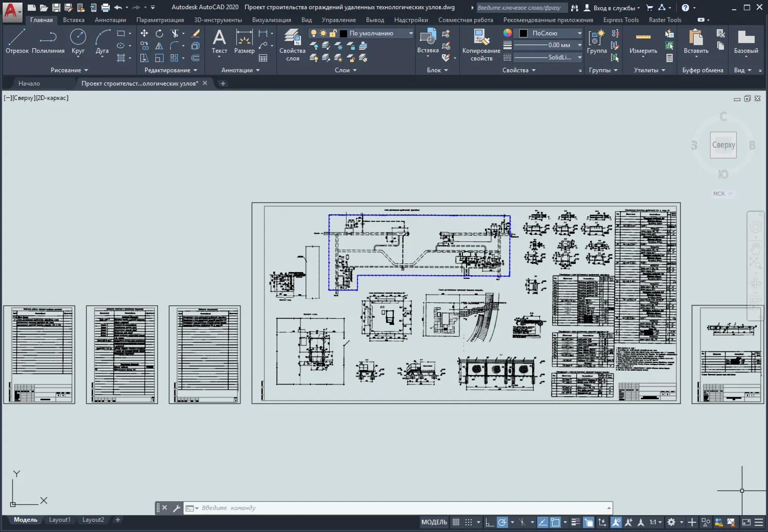Screen dimensions: 768x532
Task: Select the Размер dimension tool
Action: coord(244,41)
